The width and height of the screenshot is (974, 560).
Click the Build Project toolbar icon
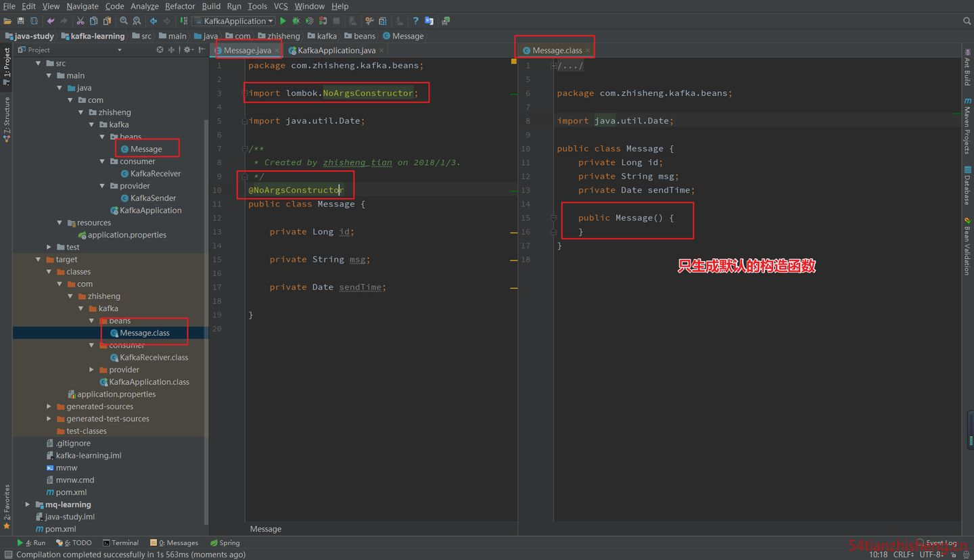click(x=183, y=21)
